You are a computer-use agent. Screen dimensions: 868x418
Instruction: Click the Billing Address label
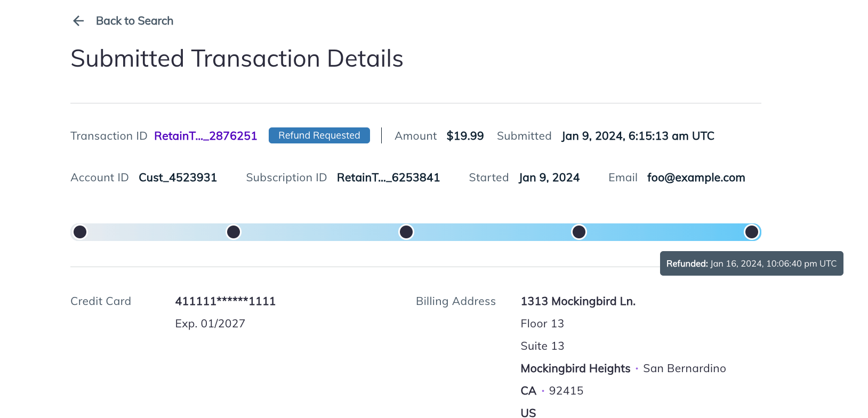(x=456, y=301)
